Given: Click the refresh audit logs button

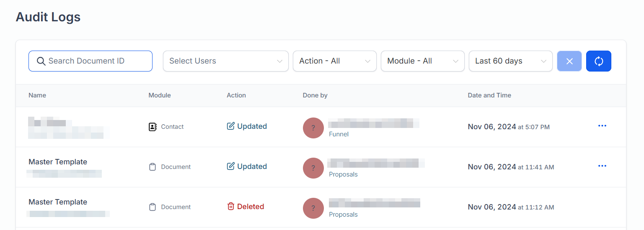Looking at the screenshot, I should 598,61.
